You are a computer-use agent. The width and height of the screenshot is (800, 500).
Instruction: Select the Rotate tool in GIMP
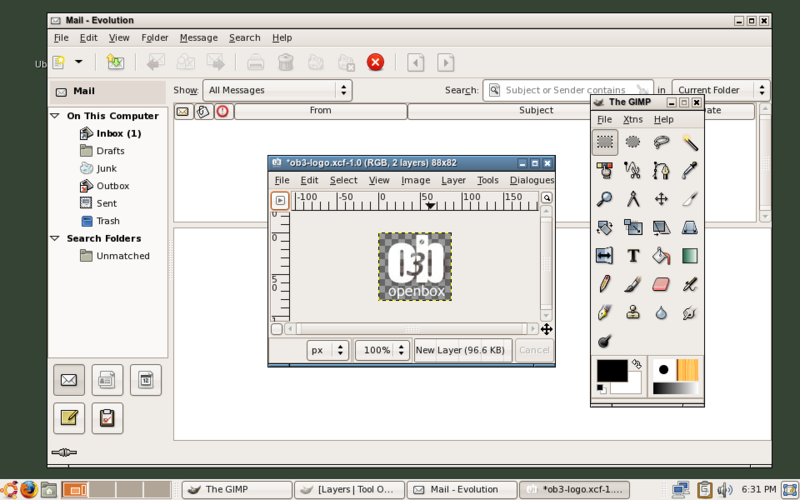pos(605,227)
